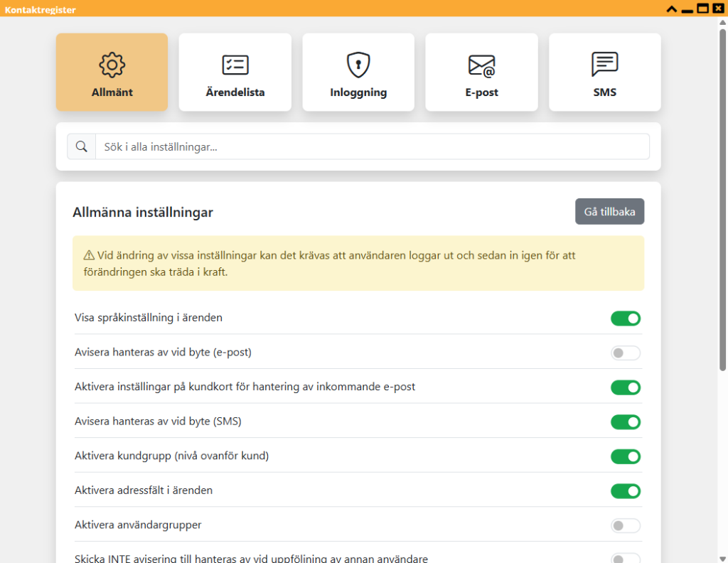Click the shield keyhole icon for Inloggning
This screenshot has height=563, width=728.
point(358,65)
